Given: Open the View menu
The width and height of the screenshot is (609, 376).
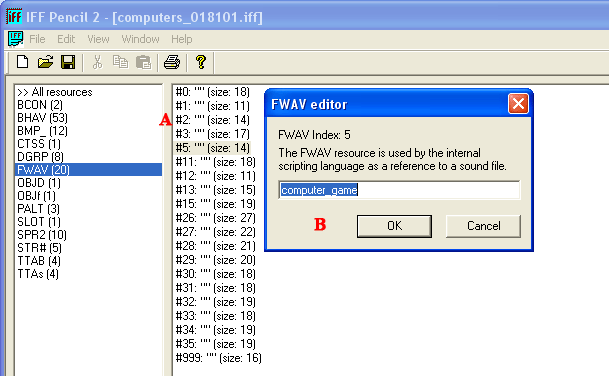Looking at the screenshot, I should (98, 39).
